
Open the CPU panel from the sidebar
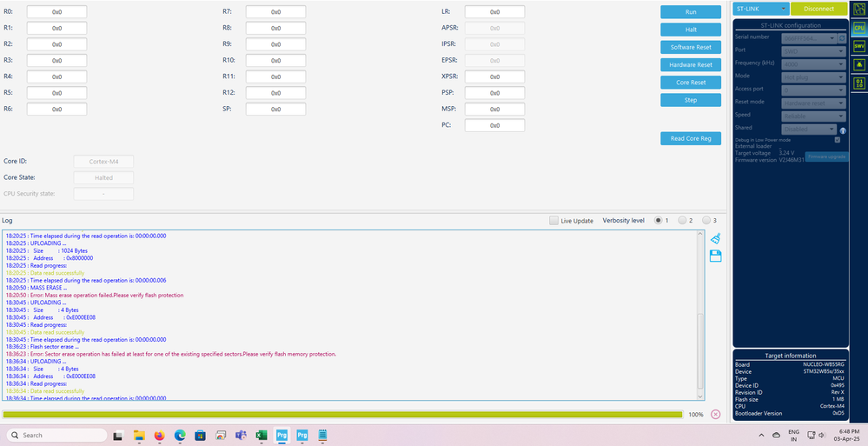pos(859,27)
